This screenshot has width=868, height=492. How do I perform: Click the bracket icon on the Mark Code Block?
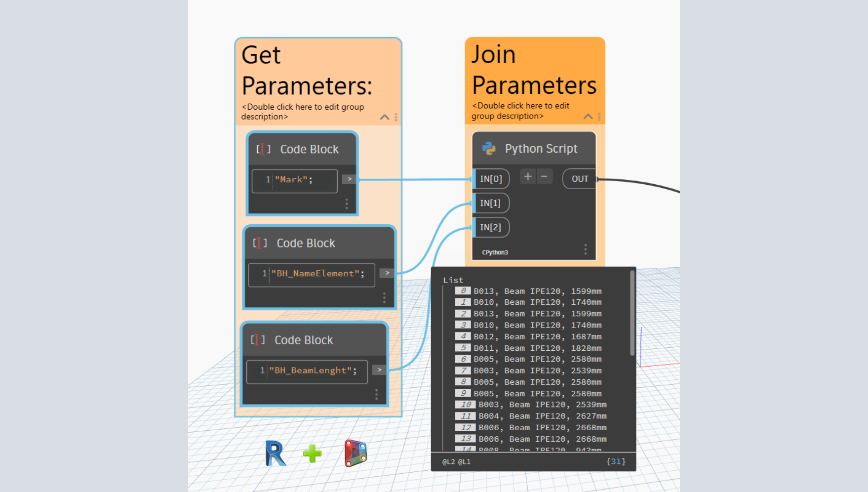[x=263, y=149]
